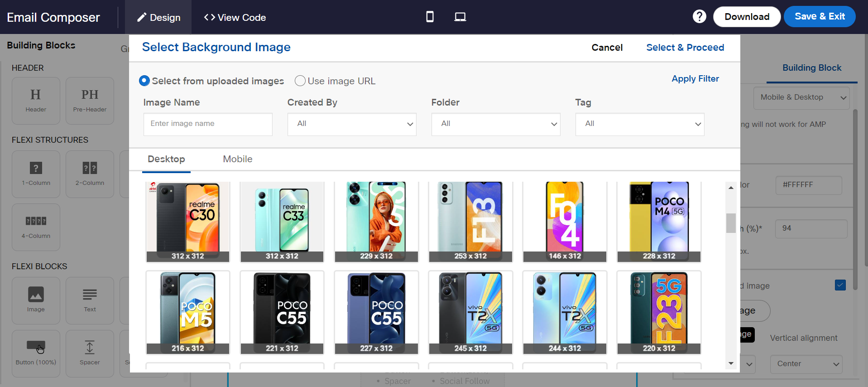The image size is (868, 387).
Task: Pick the 4-Column flexi structure
Action: point(36,227)
